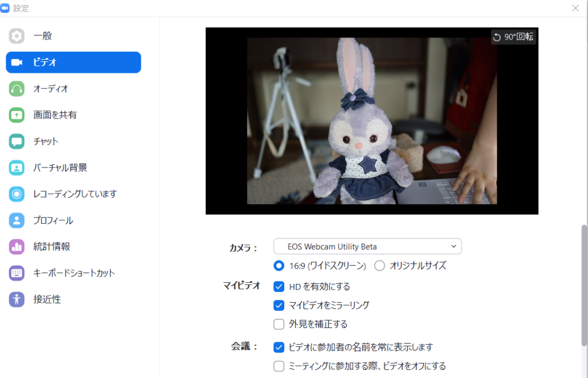Select 16:9 (ワイドスクリーン) radio button

[x=278, y=266]
